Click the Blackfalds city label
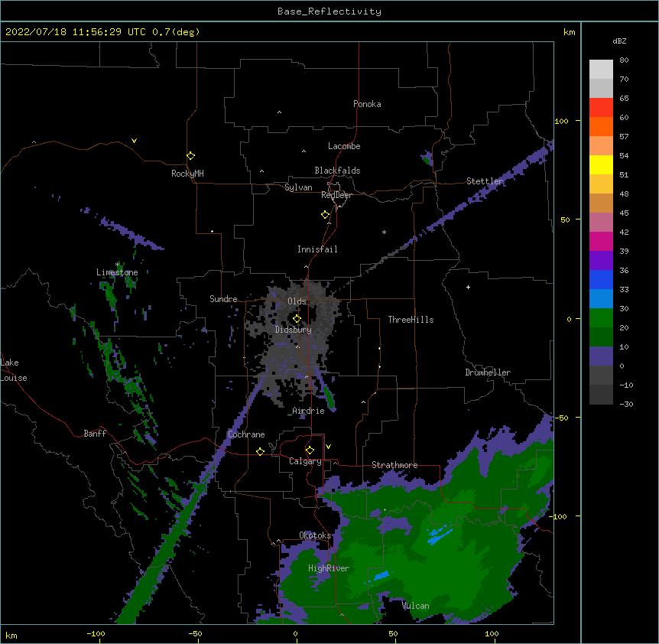The width and height of the screenshot is (659, 644). (x=337, y=171)
